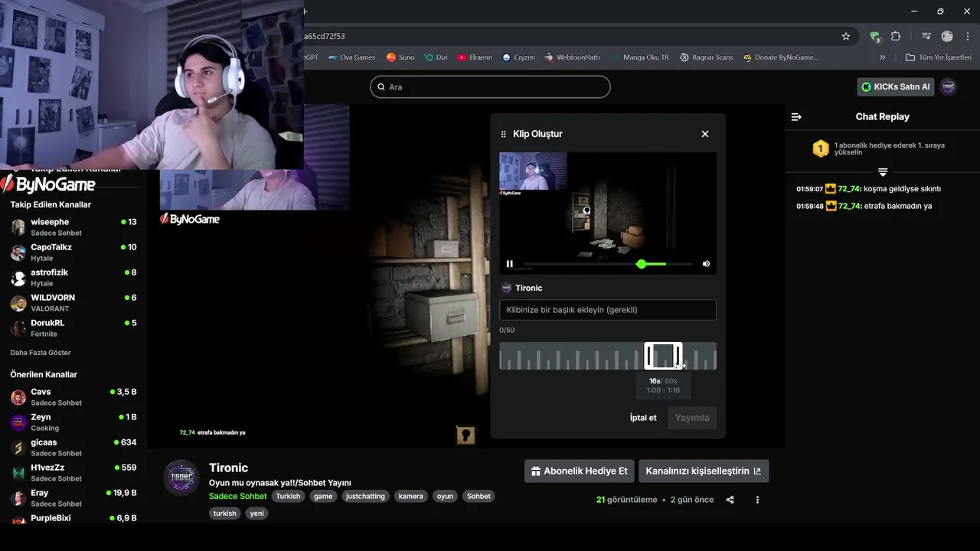Open the profile avatar menu top right
The height and width of the screenshot is (551, 980).
tap(949, 87)
